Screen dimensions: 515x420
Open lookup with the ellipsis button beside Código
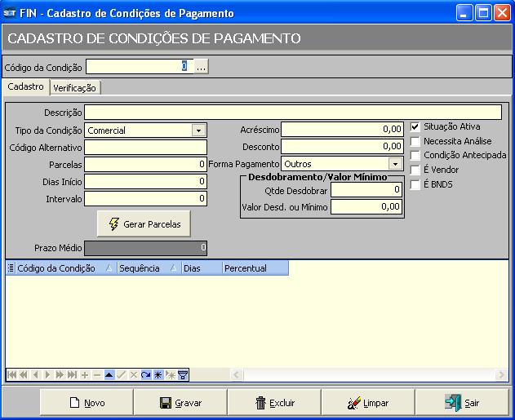coord(201,66)
